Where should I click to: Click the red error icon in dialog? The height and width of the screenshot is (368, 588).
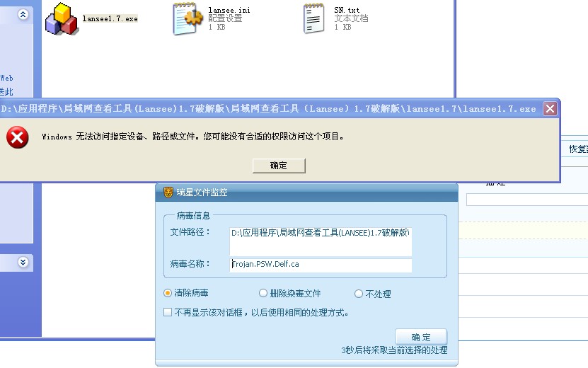pos(17,137)
